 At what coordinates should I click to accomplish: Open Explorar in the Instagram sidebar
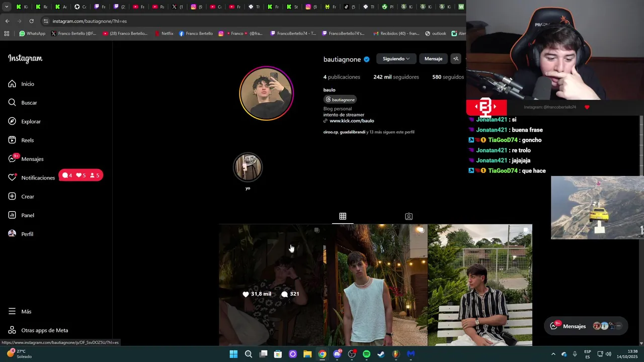24,122
